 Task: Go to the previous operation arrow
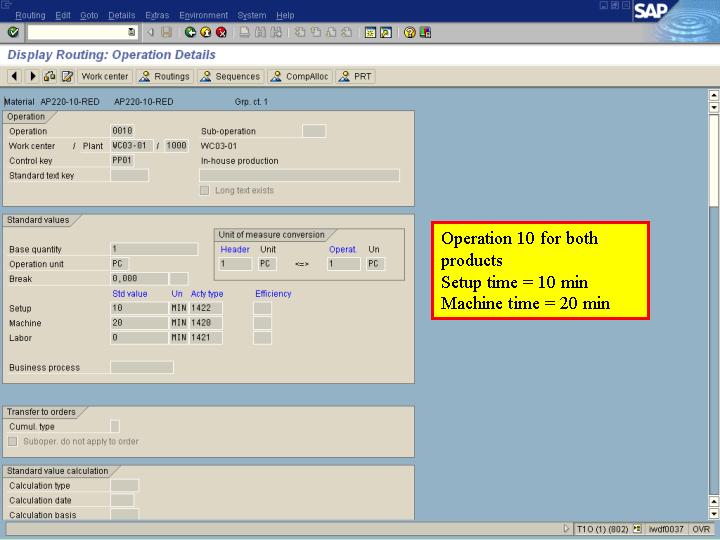(14, 76)
